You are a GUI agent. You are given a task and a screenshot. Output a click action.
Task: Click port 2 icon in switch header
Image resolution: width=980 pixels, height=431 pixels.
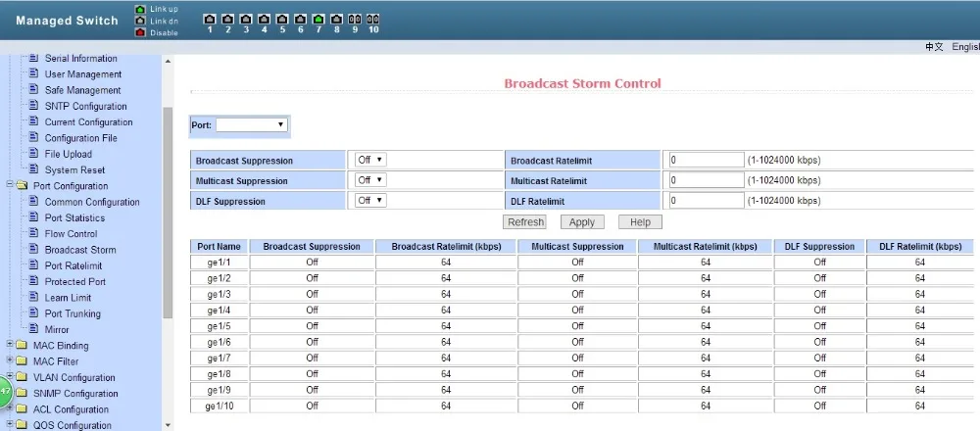(x=228, y=20)
